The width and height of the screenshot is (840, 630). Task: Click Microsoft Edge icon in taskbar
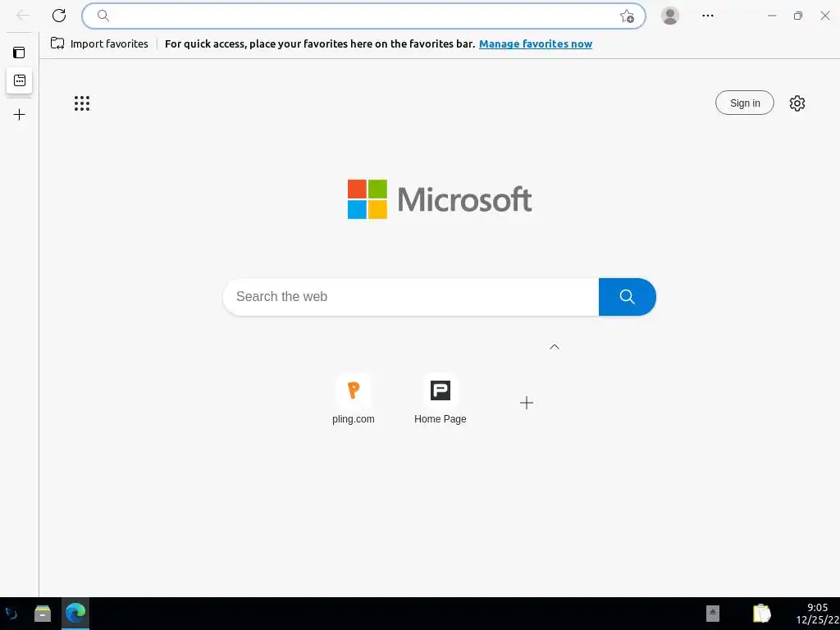coord(75,614)
